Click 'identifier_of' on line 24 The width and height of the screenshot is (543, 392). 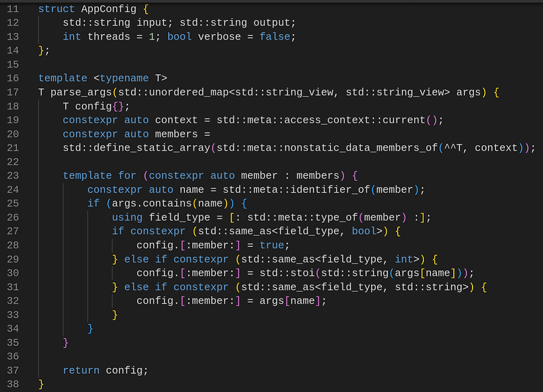point(330,189)
